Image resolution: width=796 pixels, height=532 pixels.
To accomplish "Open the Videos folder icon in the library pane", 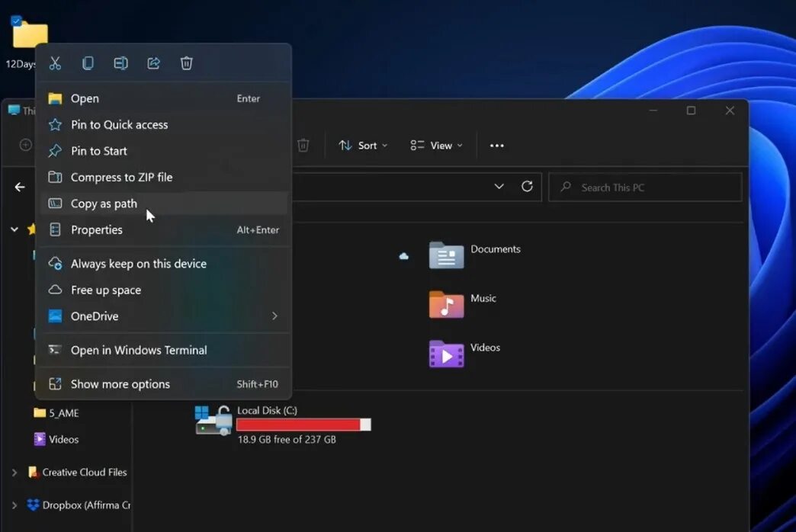I will click(446, 354).
